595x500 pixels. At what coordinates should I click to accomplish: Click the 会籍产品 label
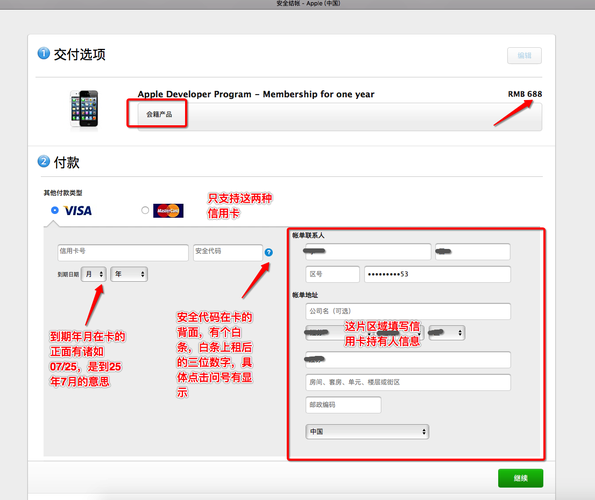(159, 114)
